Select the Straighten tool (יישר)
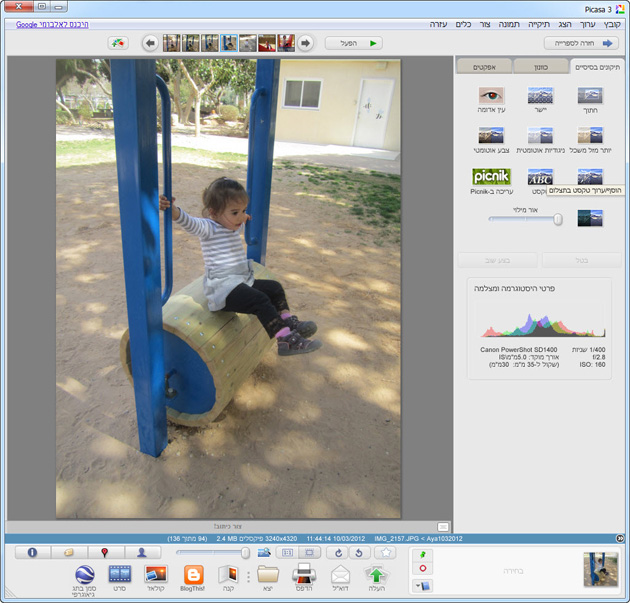The image size is (630, 603). (x=540, y=96)
